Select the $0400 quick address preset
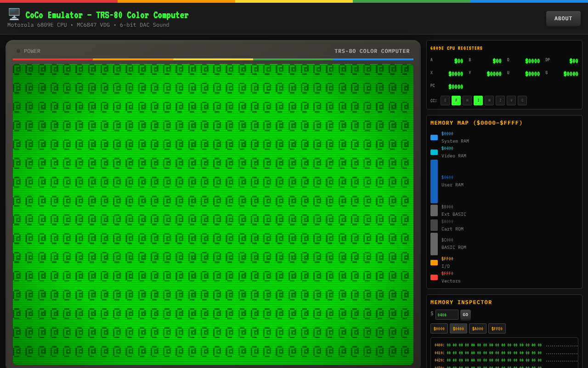The image size is (588, 368). click(458, 328)
